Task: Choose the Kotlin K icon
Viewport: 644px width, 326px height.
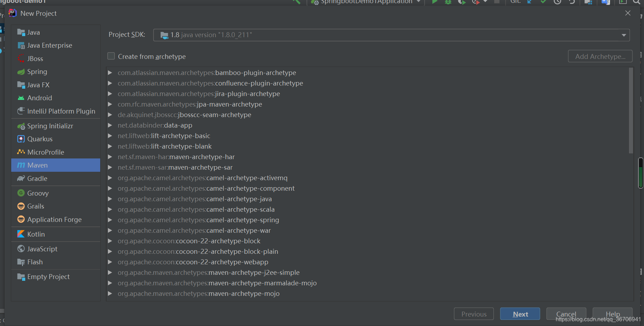Action: pyautogui.click(x=21, y=234)
